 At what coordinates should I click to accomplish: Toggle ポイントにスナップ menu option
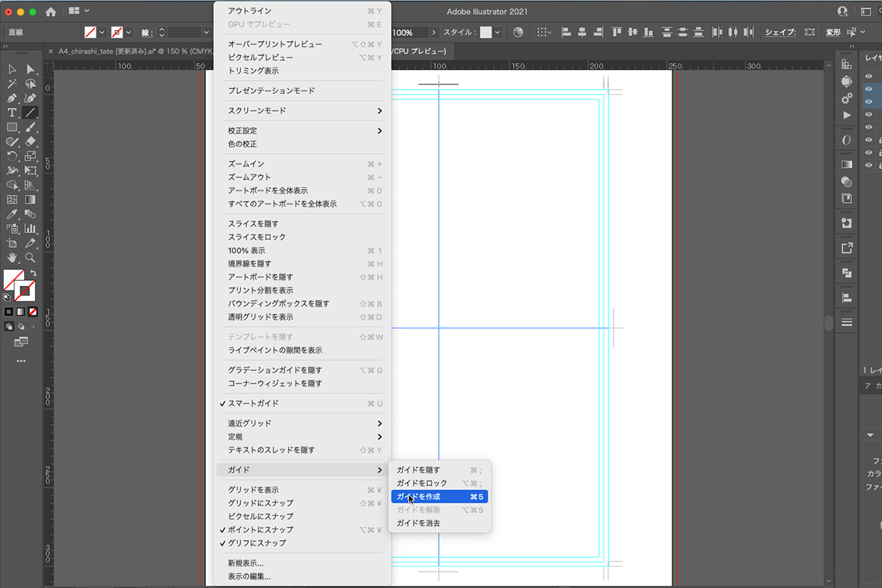pyautogui.click(x=260, y=530)
